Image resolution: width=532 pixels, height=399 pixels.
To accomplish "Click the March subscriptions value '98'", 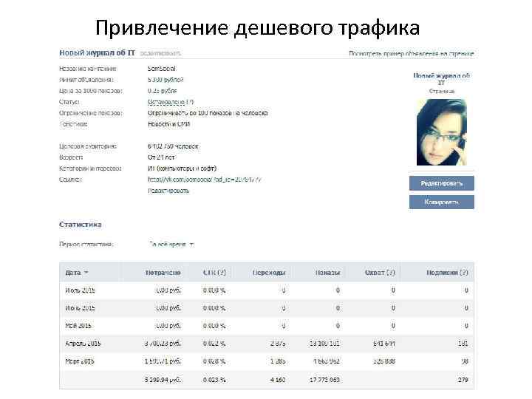I will [465, 361].
